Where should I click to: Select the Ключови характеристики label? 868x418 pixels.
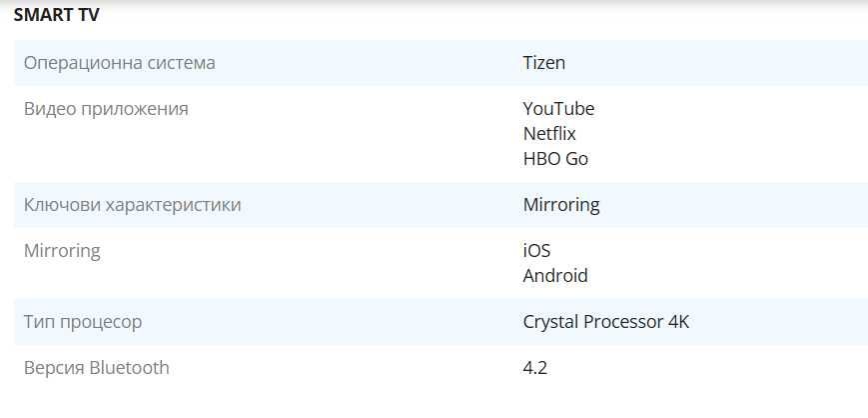132,205
